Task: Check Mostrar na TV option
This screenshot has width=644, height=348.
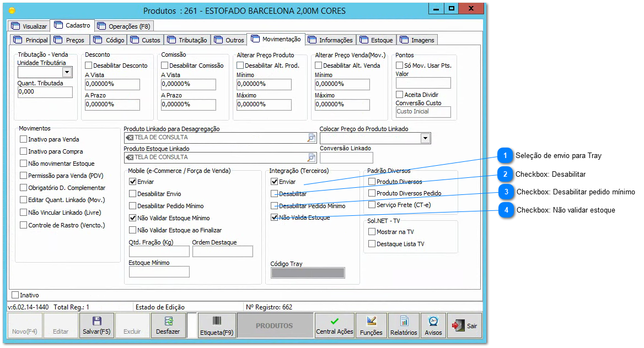Action: click(x=372, y=231)
